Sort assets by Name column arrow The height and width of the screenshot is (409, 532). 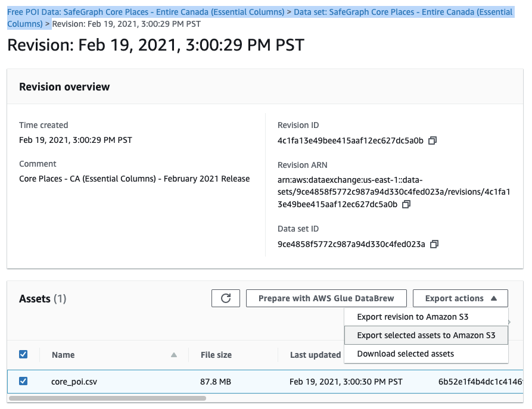pos(174,355)
